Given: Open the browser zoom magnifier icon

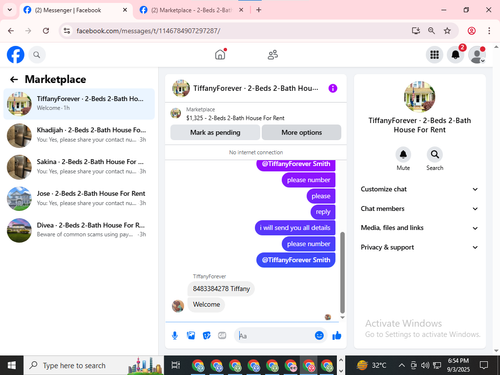Looking at the screenshot, I should 431,31.
